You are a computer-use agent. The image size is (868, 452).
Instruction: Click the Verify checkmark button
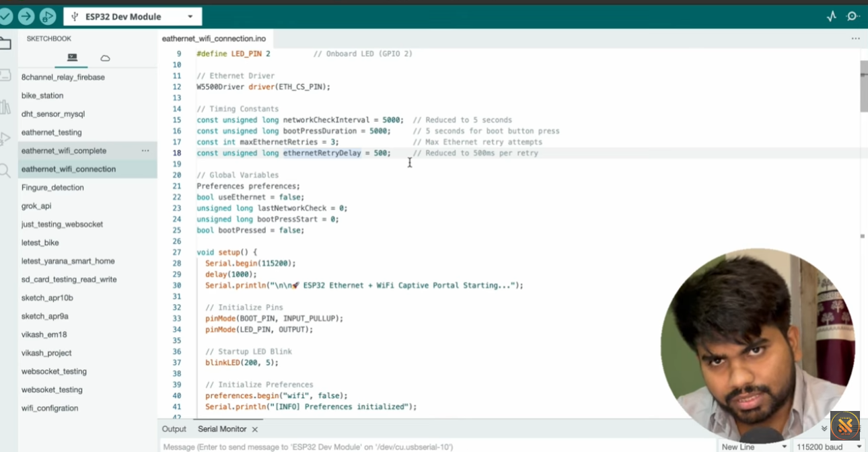pos(5,16)
